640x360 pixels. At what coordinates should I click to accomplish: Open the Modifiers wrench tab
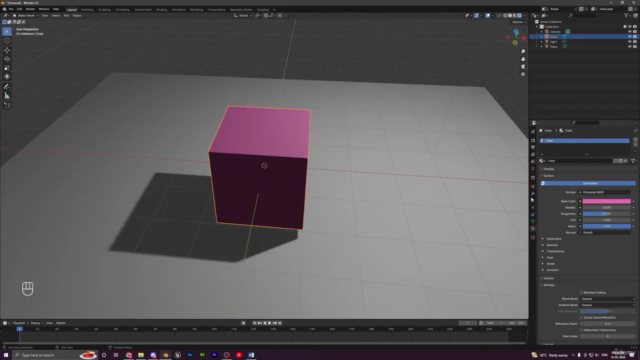point(533,194)
